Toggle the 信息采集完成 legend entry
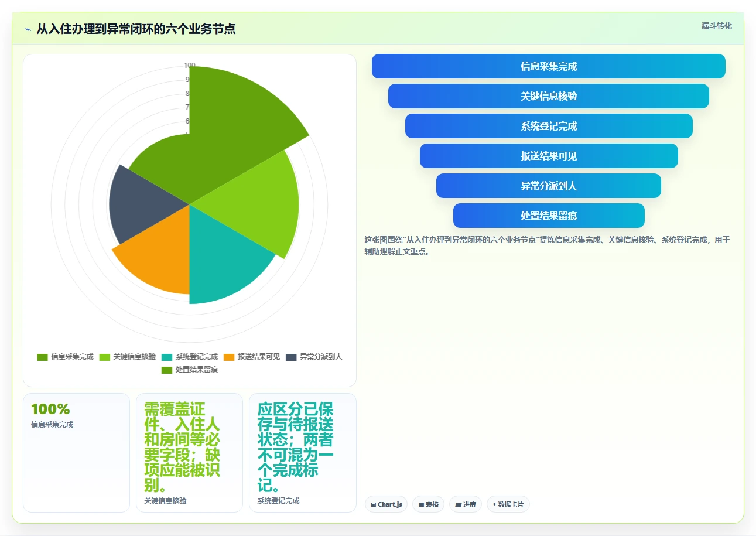 click(65, 357)
